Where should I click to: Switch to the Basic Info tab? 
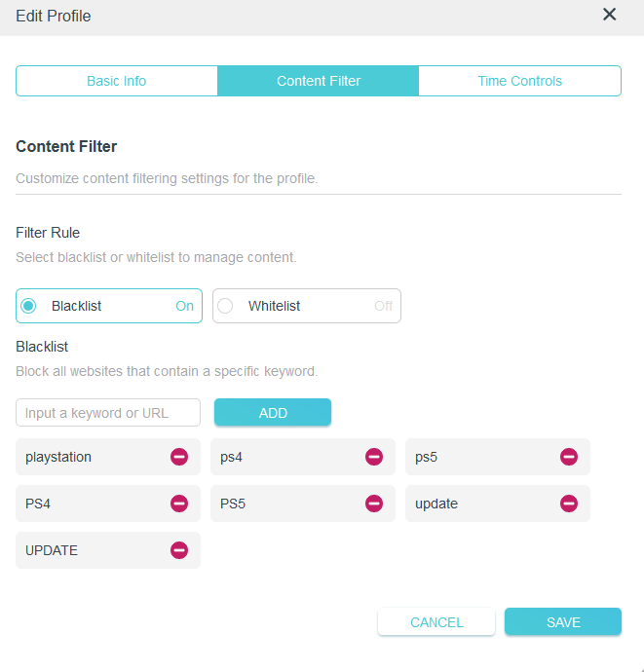(x=117, y=81)
